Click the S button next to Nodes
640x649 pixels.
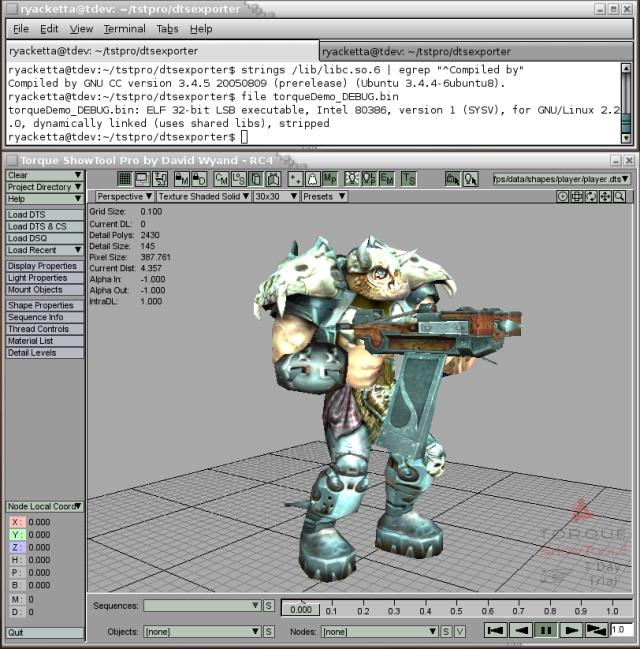coord(446,632)
